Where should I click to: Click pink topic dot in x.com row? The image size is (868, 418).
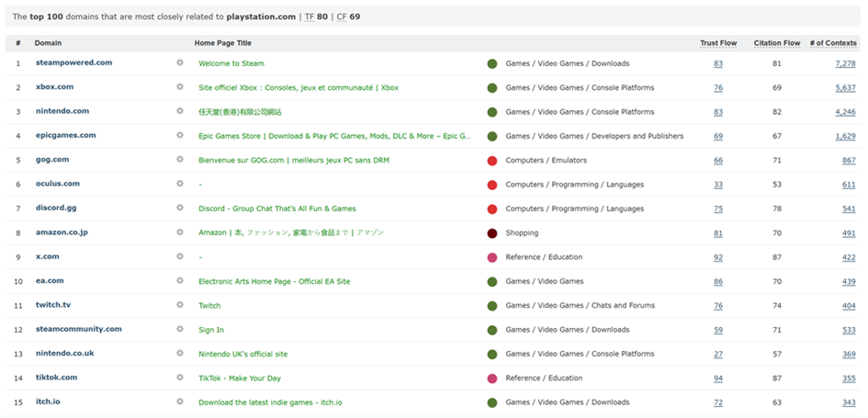[x=492, y=257]
